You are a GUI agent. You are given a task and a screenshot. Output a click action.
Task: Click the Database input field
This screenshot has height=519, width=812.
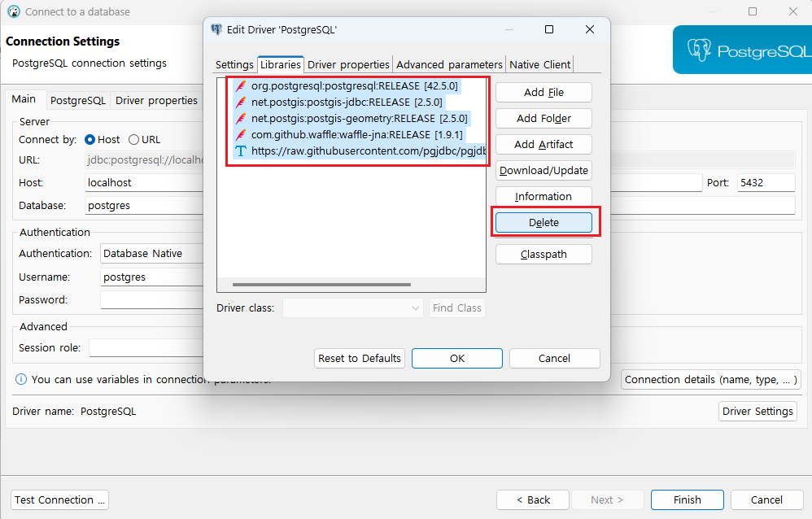[145, 206]
